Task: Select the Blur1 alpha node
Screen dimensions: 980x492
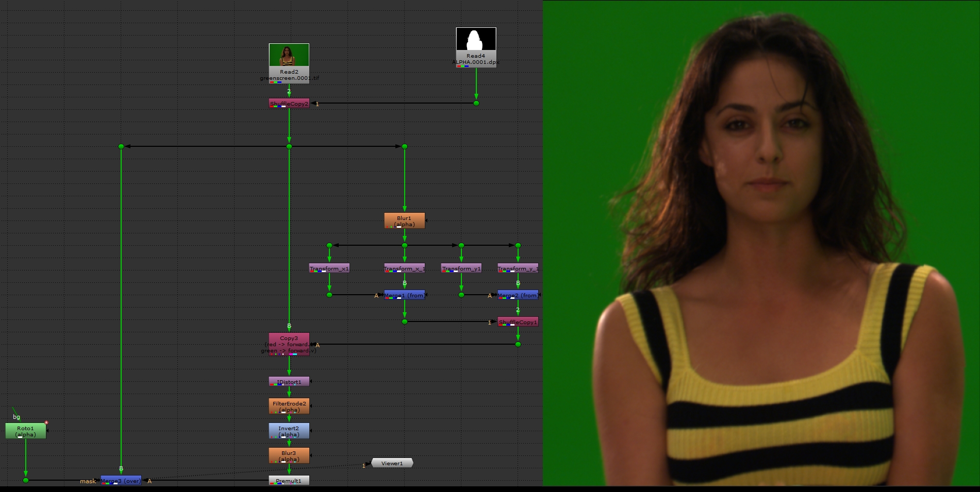Action: [x=404, y=220]
